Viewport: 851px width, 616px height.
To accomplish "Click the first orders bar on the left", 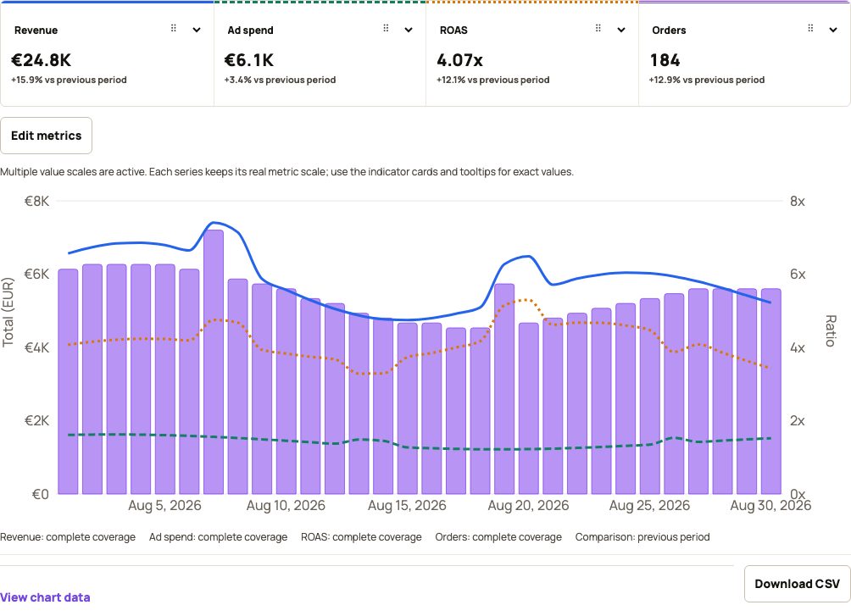I will 68,381.
